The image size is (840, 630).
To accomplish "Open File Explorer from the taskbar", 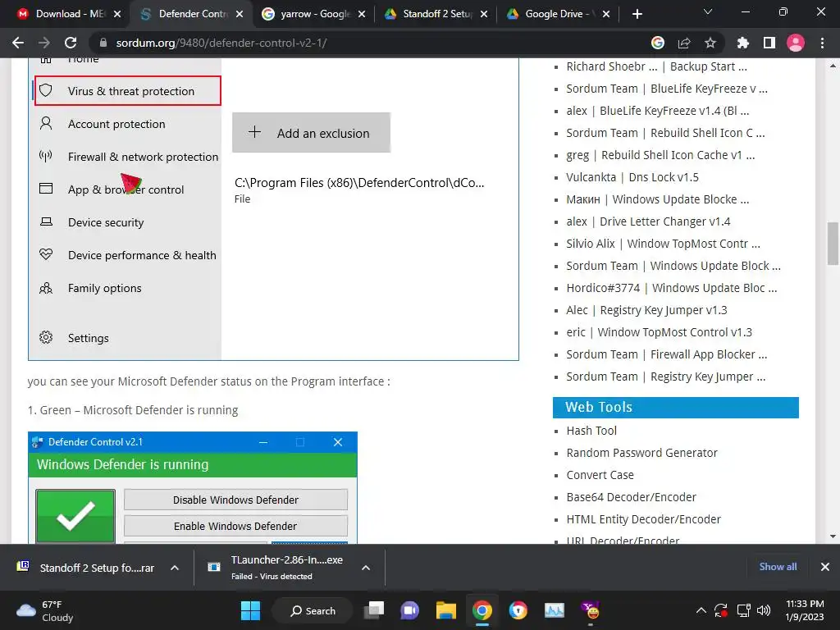I will click(x=445, y=610).
